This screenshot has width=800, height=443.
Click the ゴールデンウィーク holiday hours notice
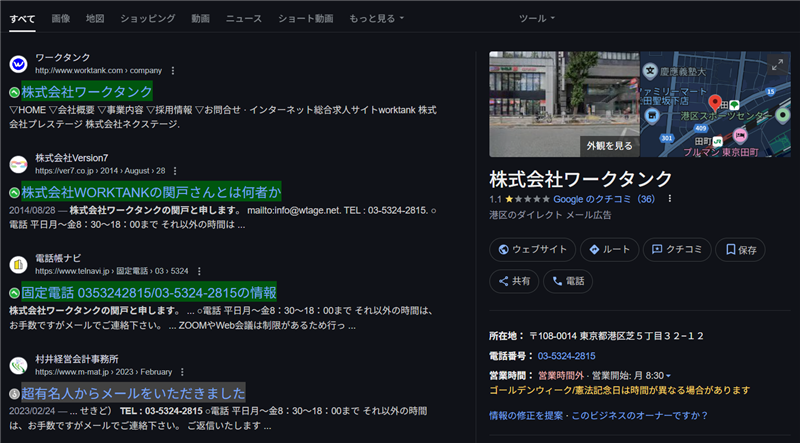(x=619, y=390)
